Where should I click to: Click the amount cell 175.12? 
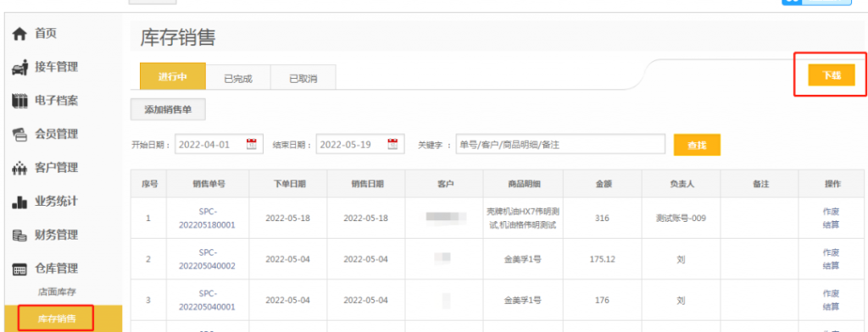click(603, 259)
